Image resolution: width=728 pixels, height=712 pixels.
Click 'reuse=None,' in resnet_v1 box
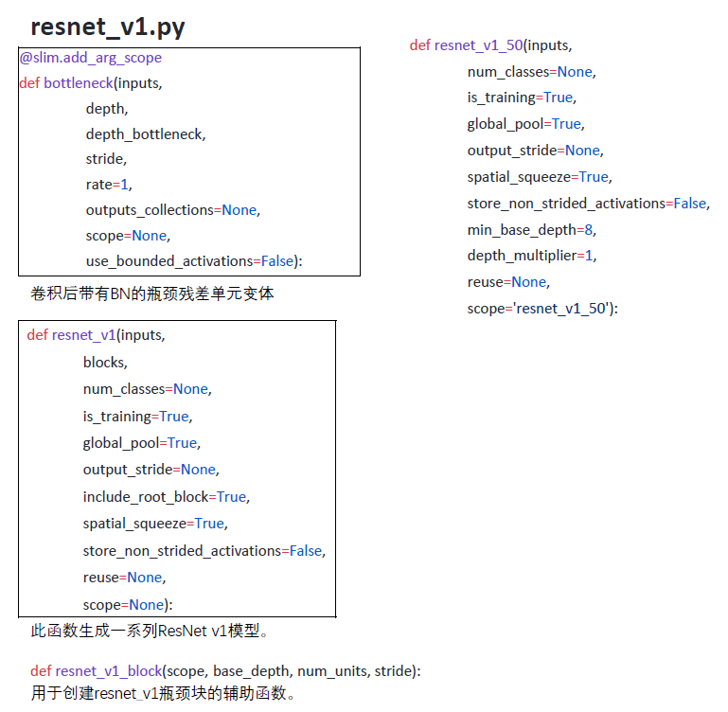click(124, 578)
